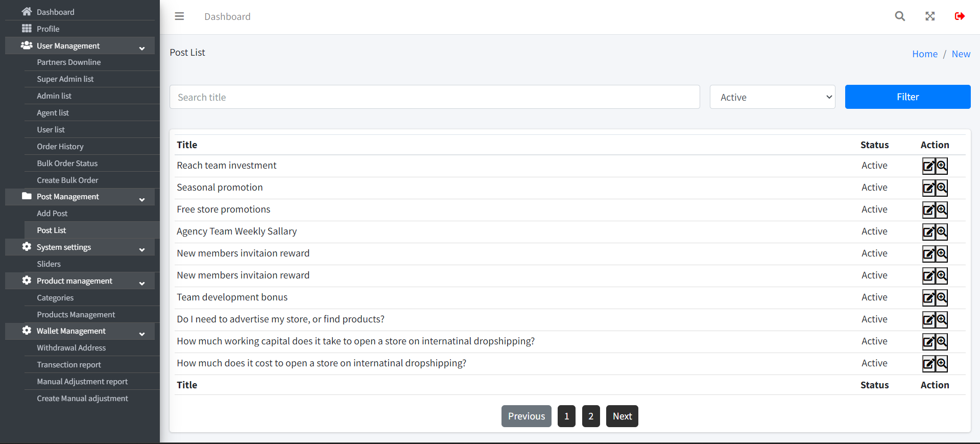Click the Home breadcrumb link
980x444 pixels.
[x=924, y=54]
